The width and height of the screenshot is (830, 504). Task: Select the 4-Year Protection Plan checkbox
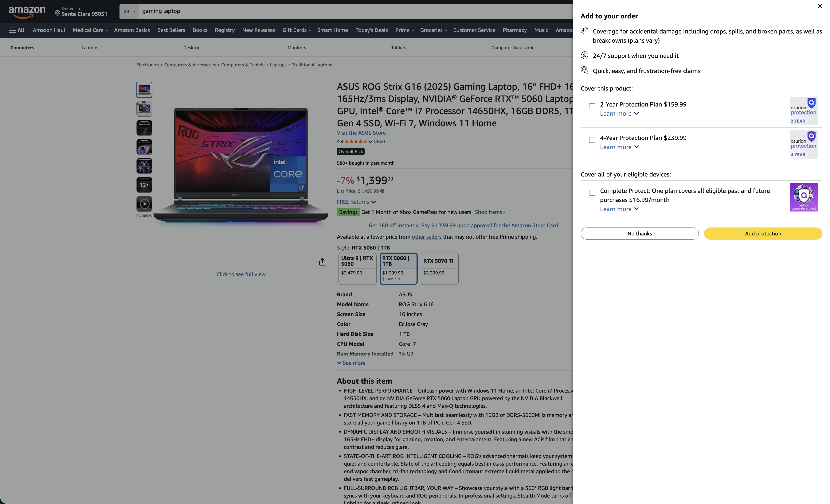[592, 140]
